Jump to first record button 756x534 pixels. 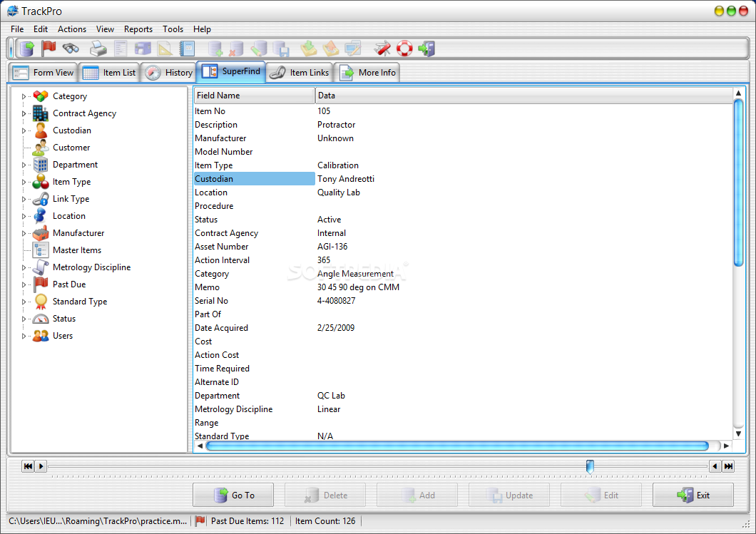tap(28, 466)
